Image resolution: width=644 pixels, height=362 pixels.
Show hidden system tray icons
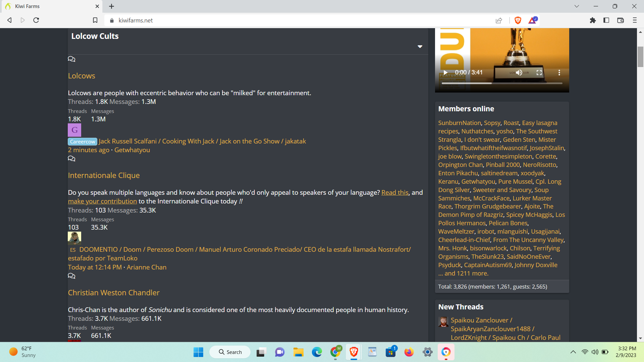coord(573,352)
